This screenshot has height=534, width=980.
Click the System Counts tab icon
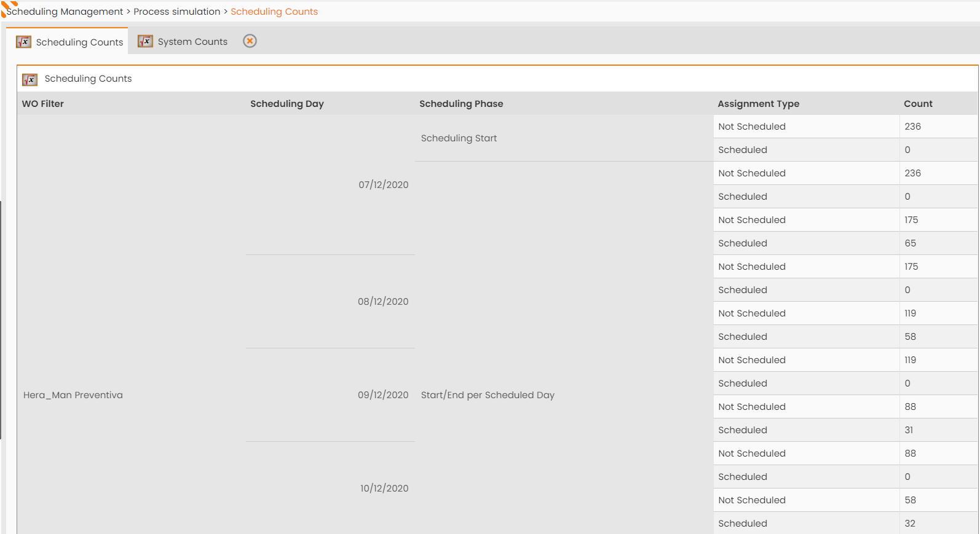click(x=145, y=41)
